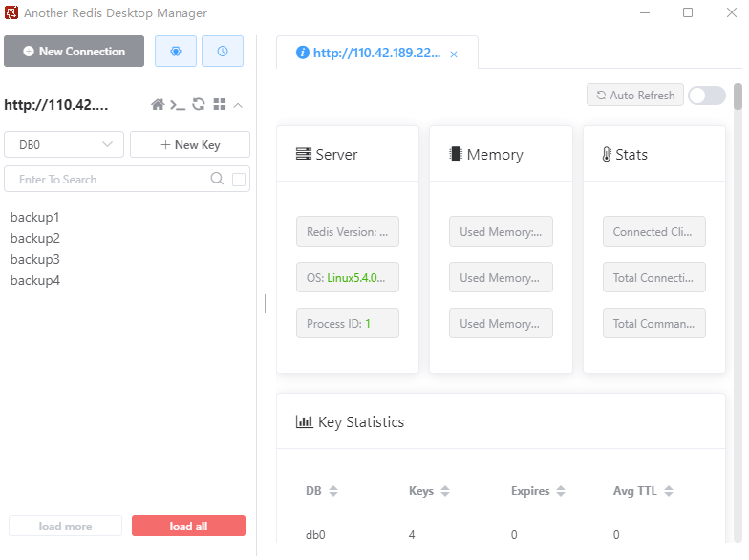
Task: Collapse the connection with the chevron arrow
Action: [x=238, y=105]
